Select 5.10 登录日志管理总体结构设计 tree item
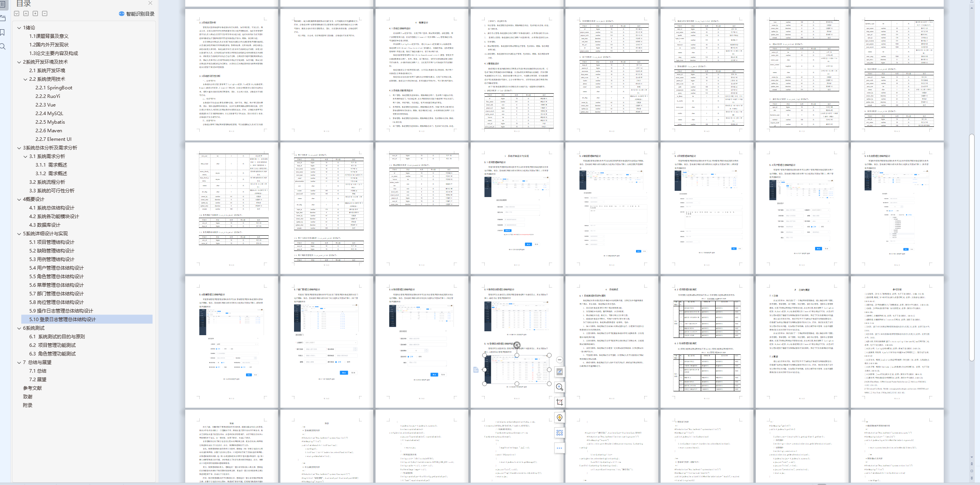 (x=62, y=319)
